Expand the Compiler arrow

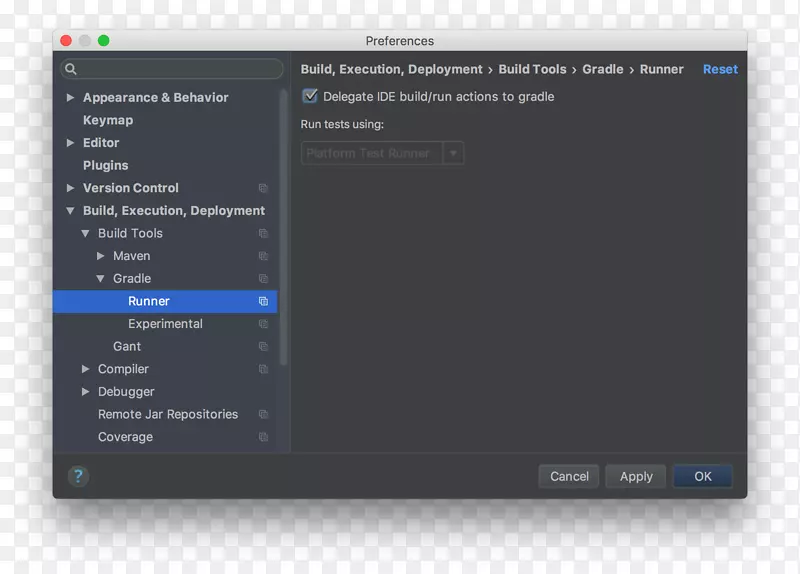[x=85, y=369]
